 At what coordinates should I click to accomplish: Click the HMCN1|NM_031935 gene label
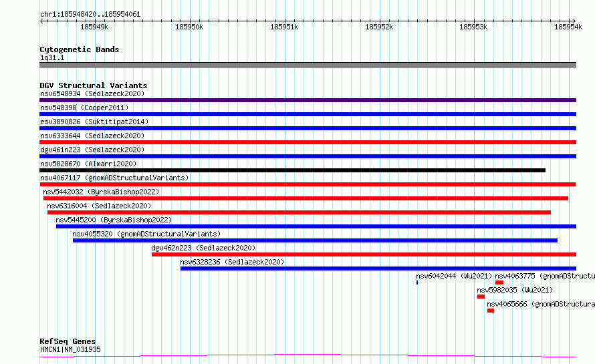pyautogui.click(x=71, y=349)
